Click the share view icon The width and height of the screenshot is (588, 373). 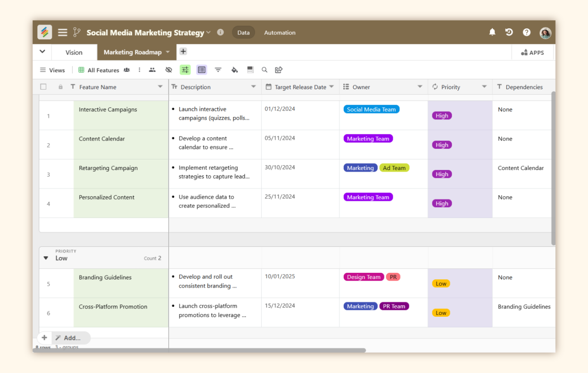tap(279, 70)
